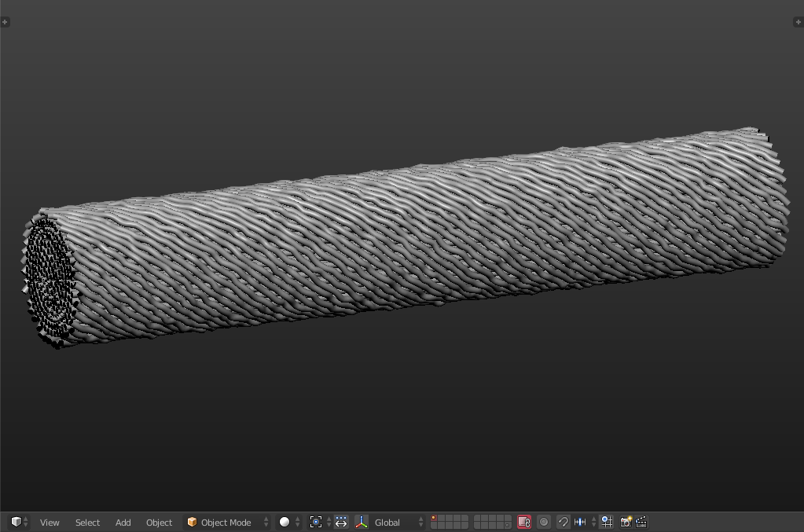
Task: Click the Object Mode orange cube icon
Action: (192, 522)
